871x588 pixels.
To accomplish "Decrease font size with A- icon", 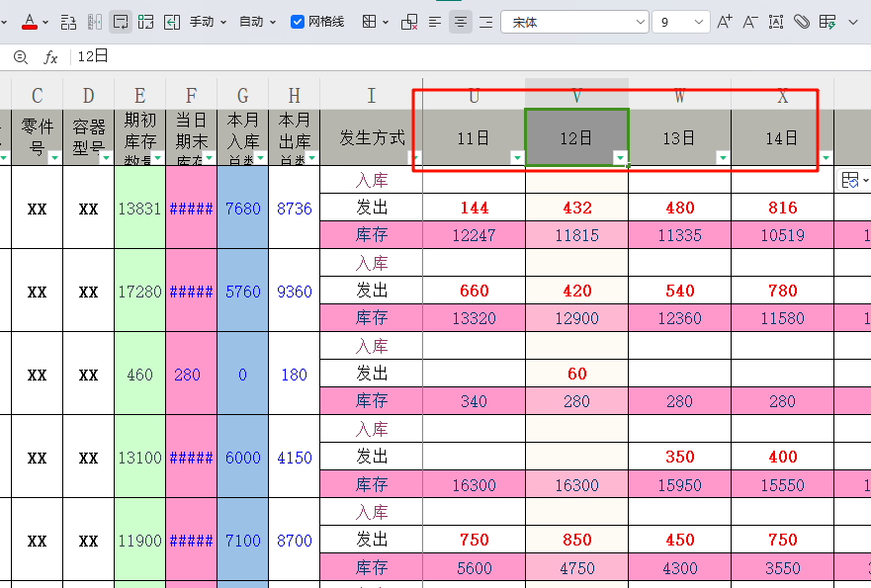I will pyautogui.click(x=750, y=22).
